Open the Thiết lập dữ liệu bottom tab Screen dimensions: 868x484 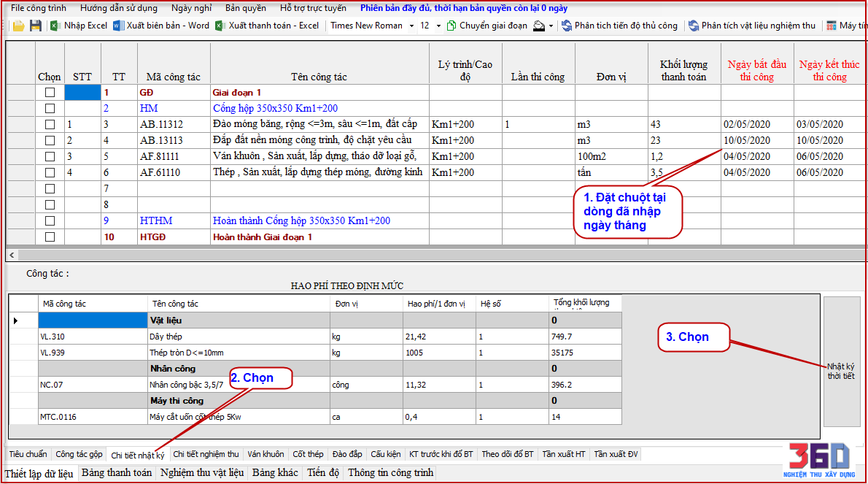[39, 474]
